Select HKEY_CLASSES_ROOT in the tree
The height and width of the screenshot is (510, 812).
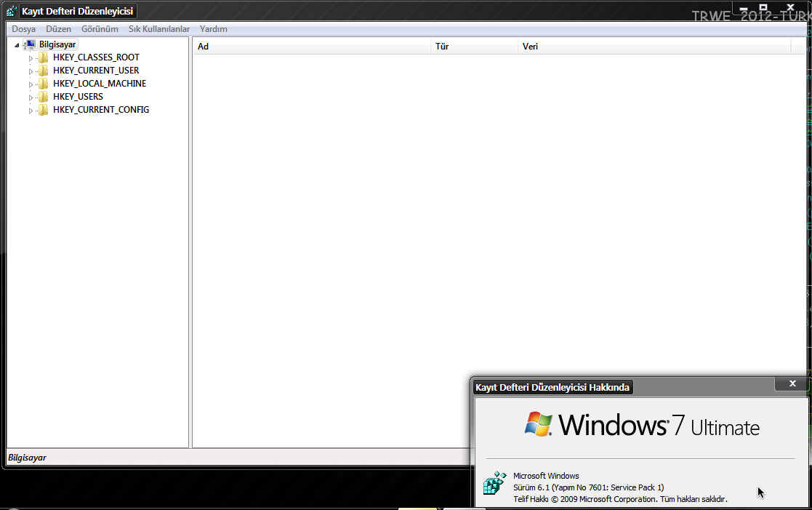point(96,57)
